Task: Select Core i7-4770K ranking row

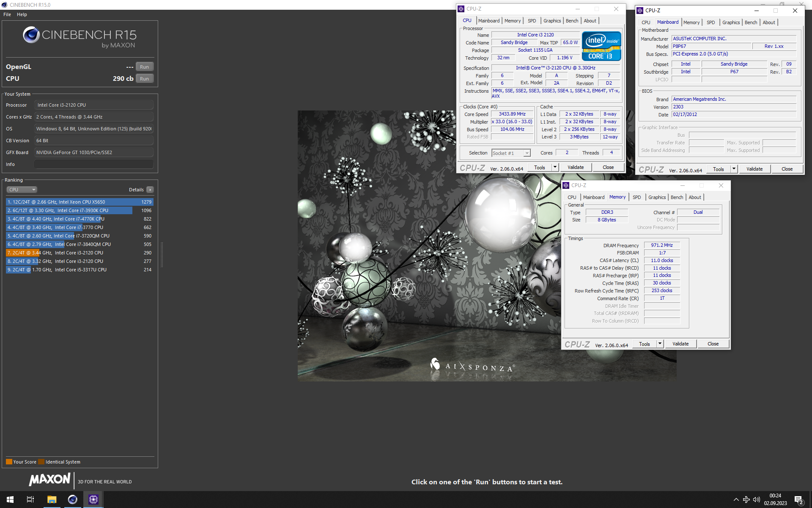Action: point(80,219)
